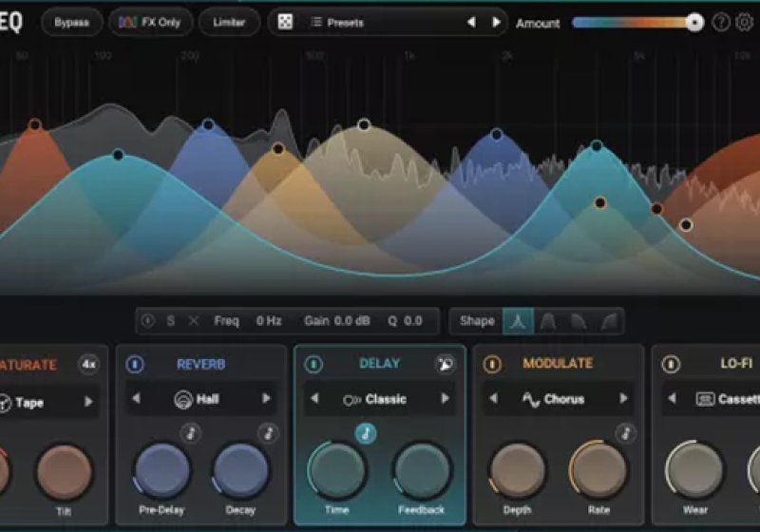Open the Chorus modulation type selector
760x532 pixels.
pyautogui.click(x=554, y=399)
